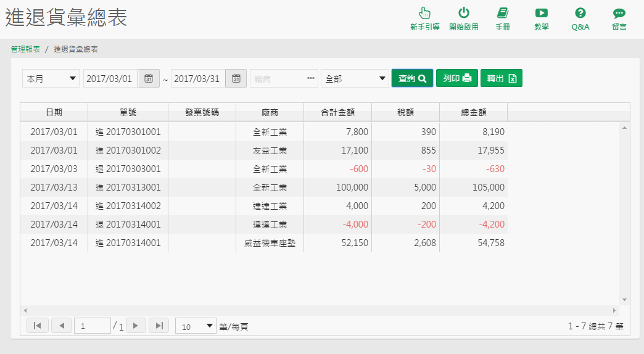Screen dimensions: 644x354
Task: Open the Q&A help icon
Action: [580, 19]
